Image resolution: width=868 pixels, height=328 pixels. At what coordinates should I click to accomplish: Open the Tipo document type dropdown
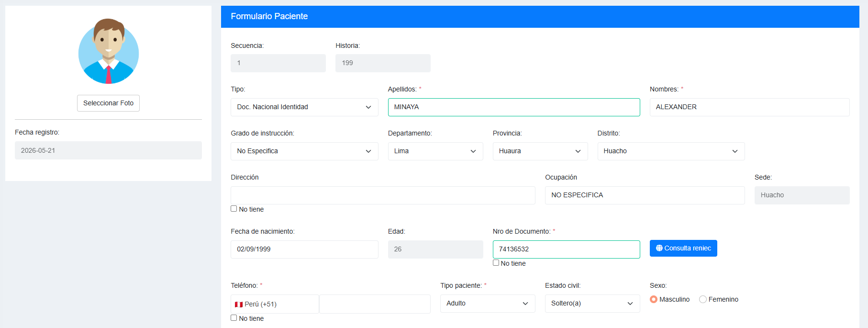point(304,107)
